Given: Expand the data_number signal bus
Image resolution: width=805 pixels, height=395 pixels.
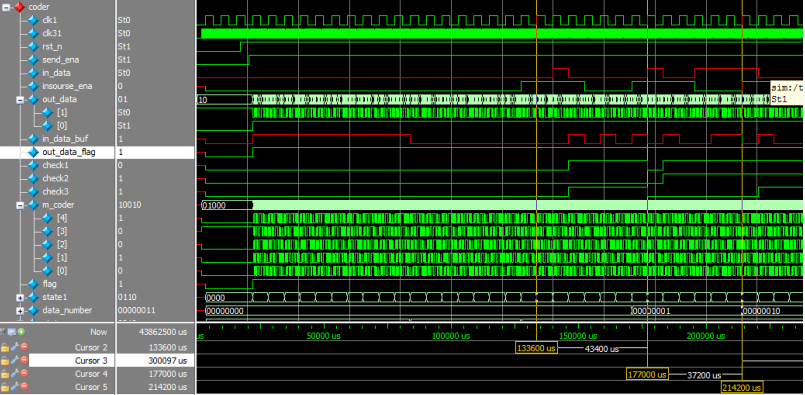Looking at the screenshot, I should click(21, 311).
